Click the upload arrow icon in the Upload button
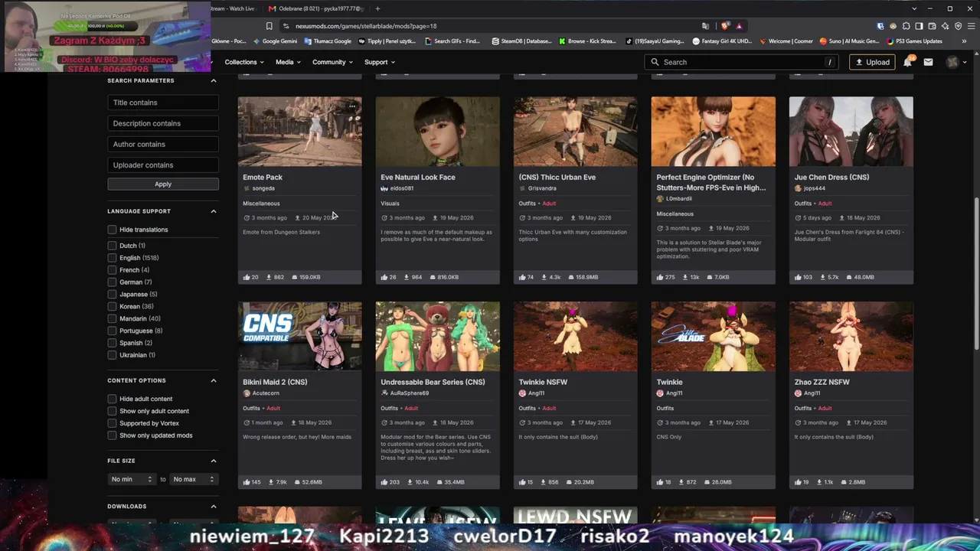The width and height of the screenshot is (980, 551). 859,62
